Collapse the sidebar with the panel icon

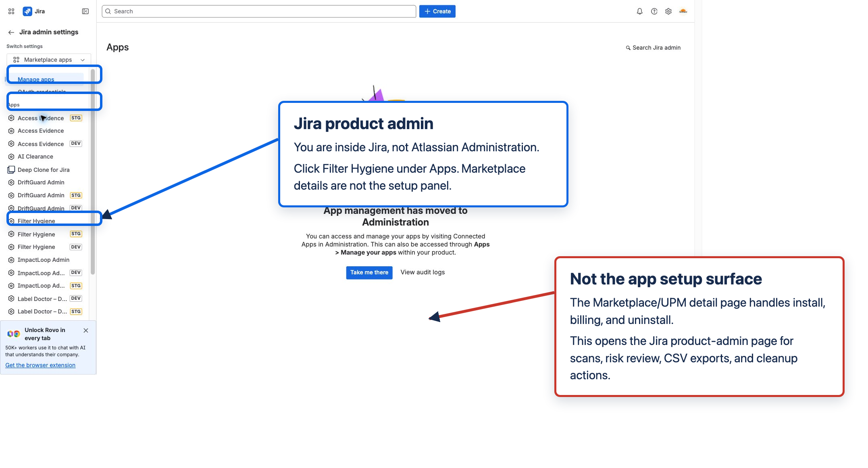tap(85, 11)
